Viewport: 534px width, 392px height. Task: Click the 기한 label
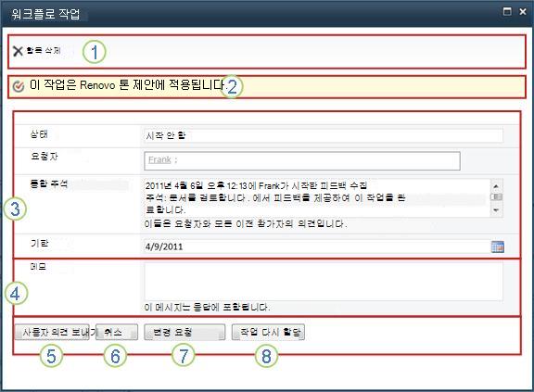[40, 244]
